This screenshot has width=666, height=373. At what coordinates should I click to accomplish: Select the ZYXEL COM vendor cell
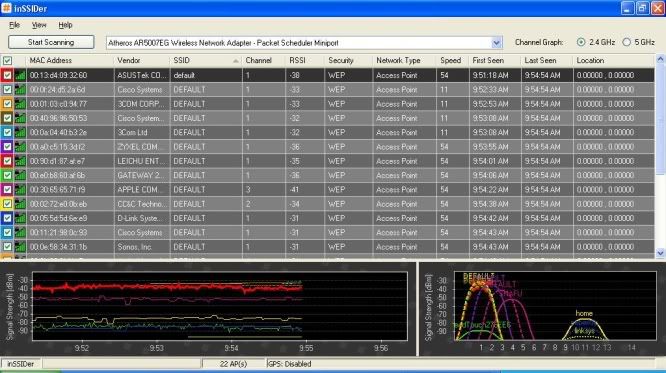tap(142, 147)
